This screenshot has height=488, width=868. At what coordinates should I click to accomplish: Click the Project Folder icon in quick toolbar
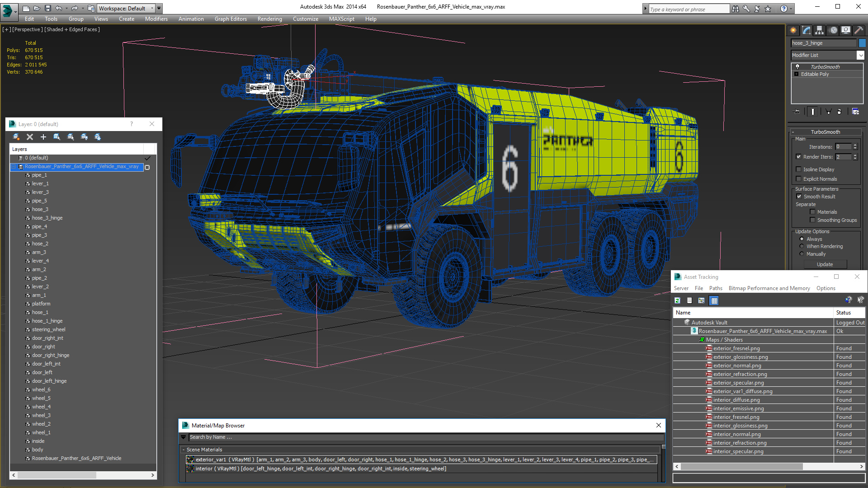click(x=91, y=8)
